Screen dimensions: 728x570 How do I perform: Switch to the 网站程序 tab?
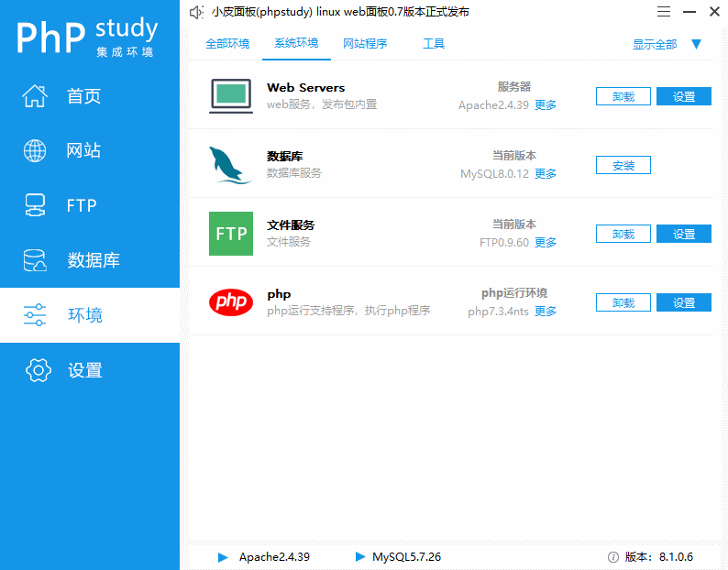coord(365,44)
